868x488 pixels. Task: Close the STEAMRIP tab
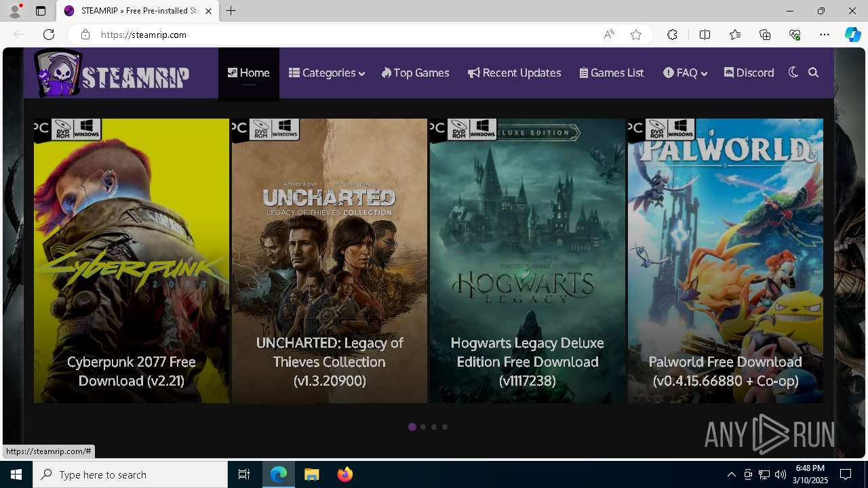coord(208,11)
